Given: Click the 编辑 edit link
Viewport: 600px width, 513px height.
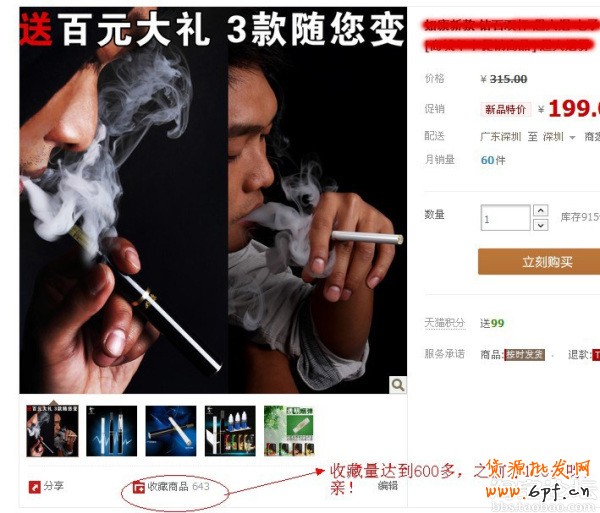Looking at the screenshot, I should (388, 486).
